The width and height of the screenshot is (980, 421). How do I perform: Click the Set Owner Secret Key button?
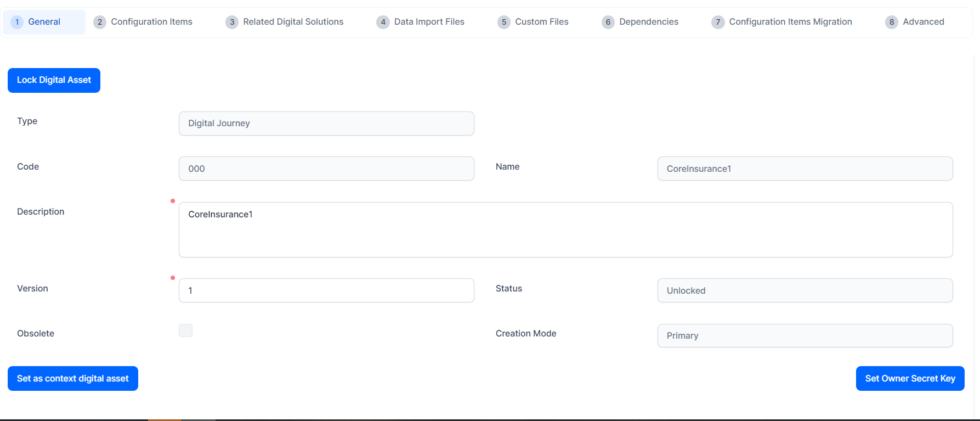[x=910, y=379]
